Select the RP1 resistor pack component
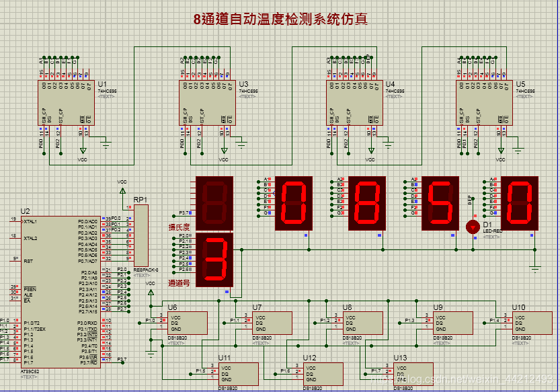Image resolution: width=560 pixels, height=392 pixels. [x=141, y=235]
